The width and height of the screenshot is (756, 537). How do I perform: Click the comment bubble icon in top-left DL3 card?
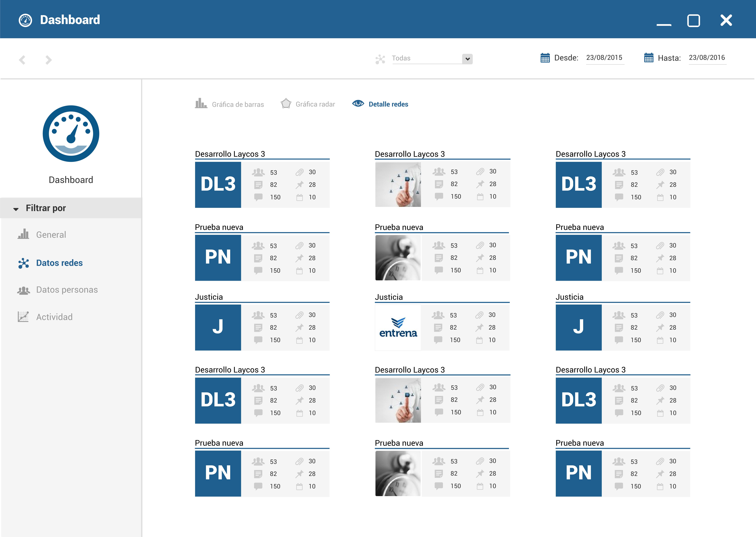tap(258, 197)
